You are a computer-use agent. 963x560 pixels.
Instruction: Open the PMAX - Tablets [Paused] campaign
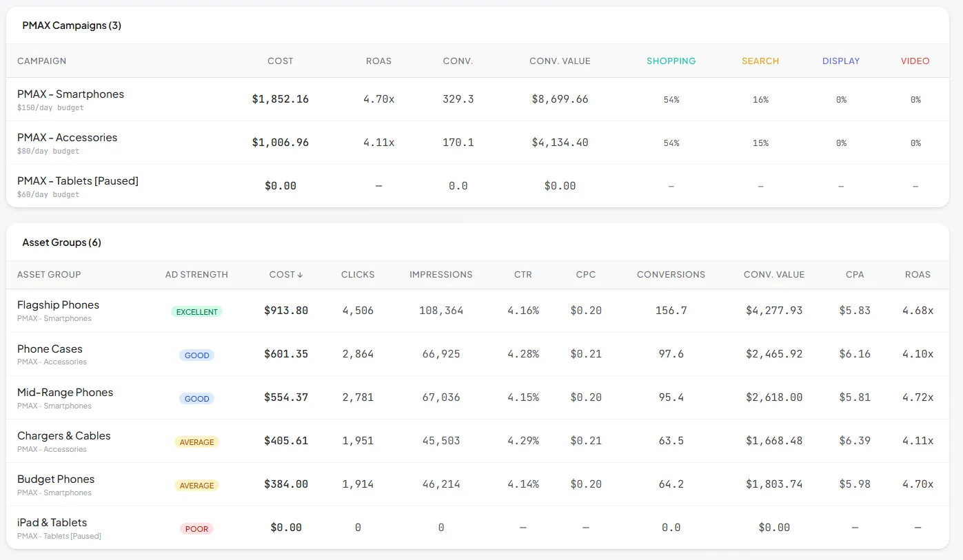coord(478,186)
